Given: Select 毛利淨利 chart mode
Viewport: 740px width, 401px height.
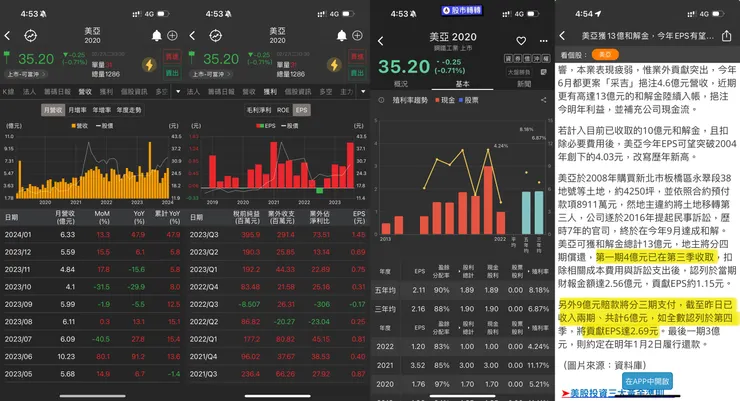Looking at the screenshot, I should [x=259, y=110].
